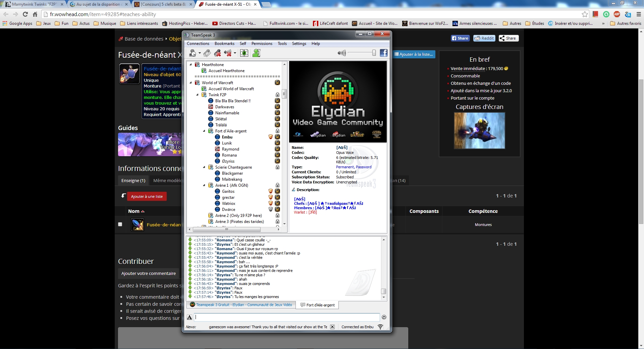
Task: Adjust the TeamSpeak volume slider handle
Action: [374, 53]
